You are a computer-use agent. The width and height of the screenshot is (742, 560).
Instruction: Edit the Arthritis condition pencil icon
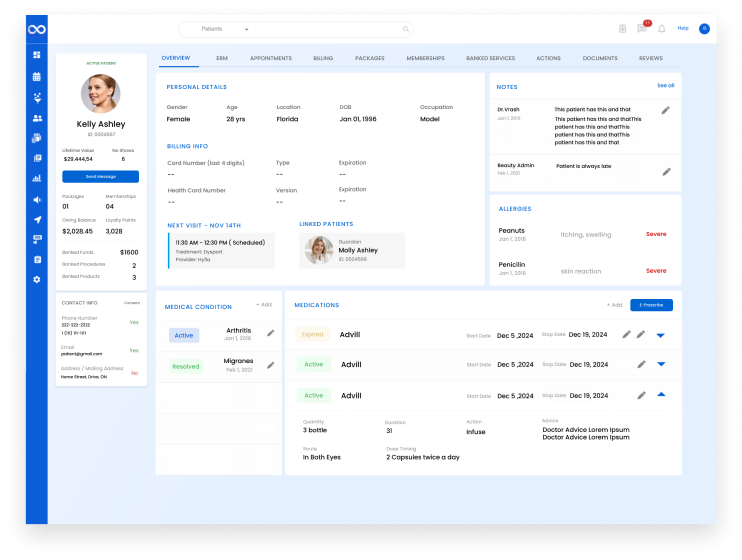tap(270, 333)
